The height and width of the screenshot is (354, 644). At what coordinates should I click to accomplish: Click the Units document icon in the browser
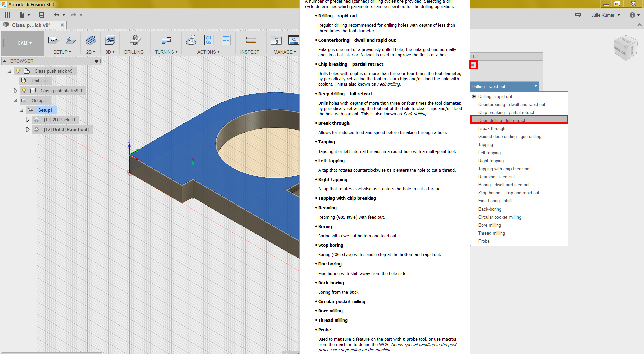24,81
